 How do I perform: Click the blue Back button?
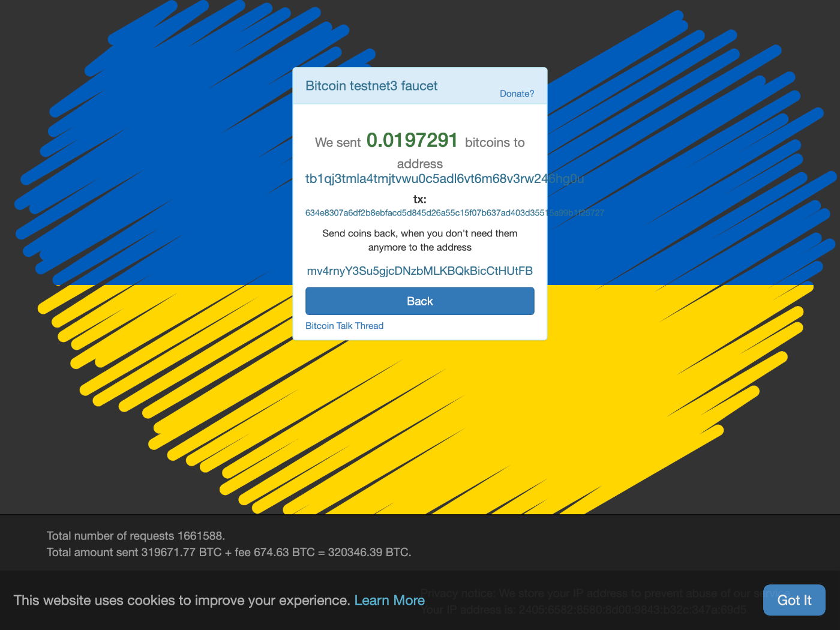click(x=420, y=301)
